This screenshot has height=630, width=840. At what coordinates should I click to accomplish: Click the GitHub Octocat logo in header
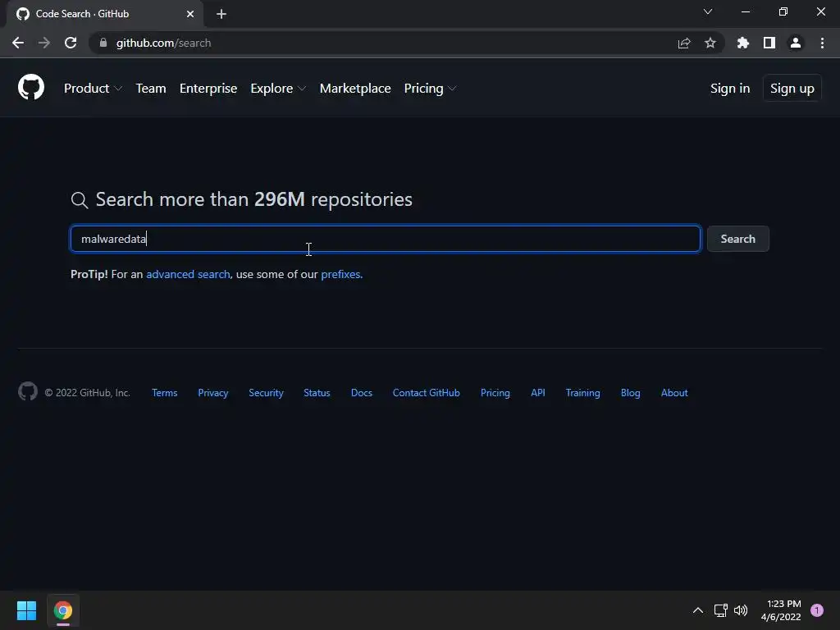31,87
